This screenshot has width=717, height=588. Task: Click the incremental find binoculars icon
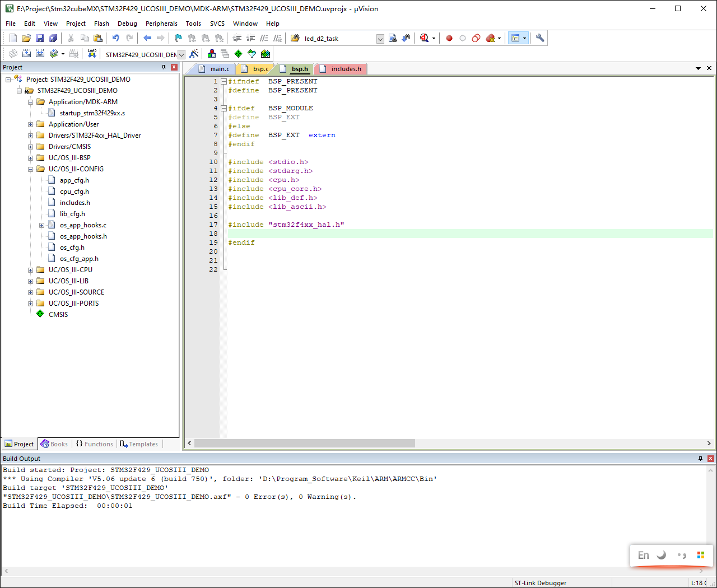[x=406, y=38]
